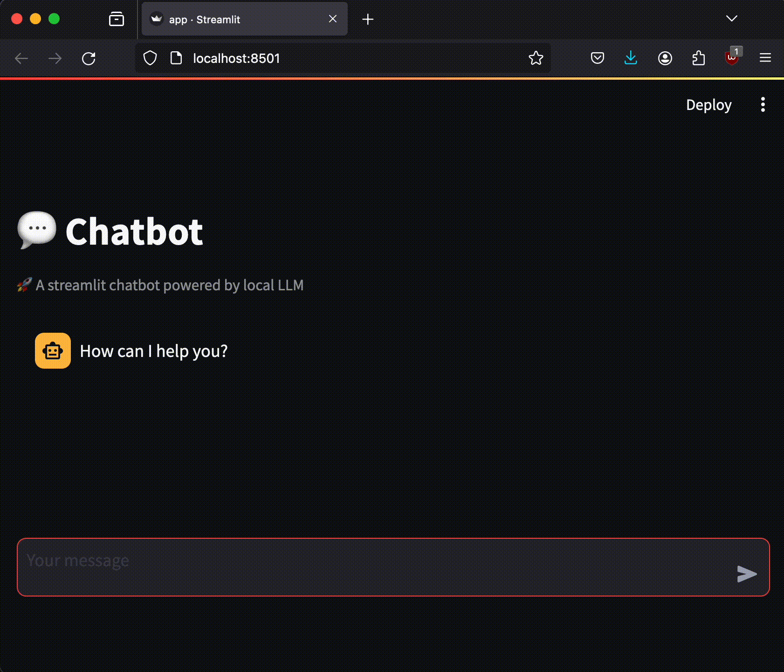The image size is (784, 672).
Task: Click the send message arrow icon
Action: click(747, 574)
